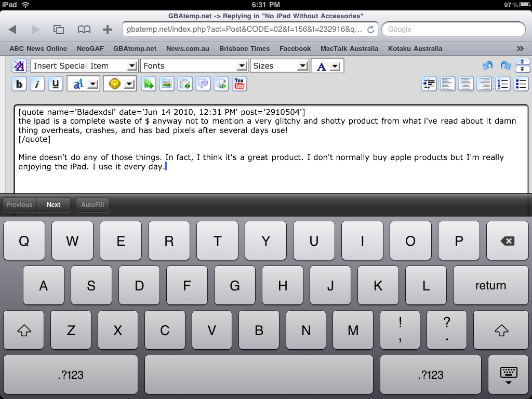Toggle bold text formatting
Viewport: 532px width, 399px height.
(19, 84)
